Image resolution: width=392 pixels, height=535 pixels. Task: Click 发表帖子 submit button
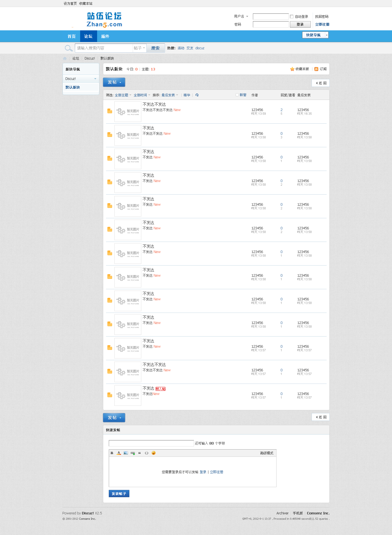119,494
